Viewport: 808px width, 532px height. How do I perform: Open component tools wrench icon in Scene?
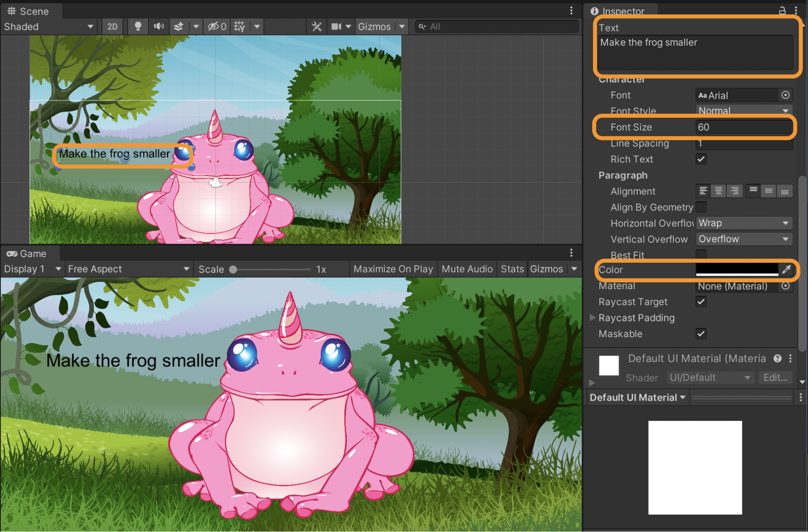coord(316,27)
